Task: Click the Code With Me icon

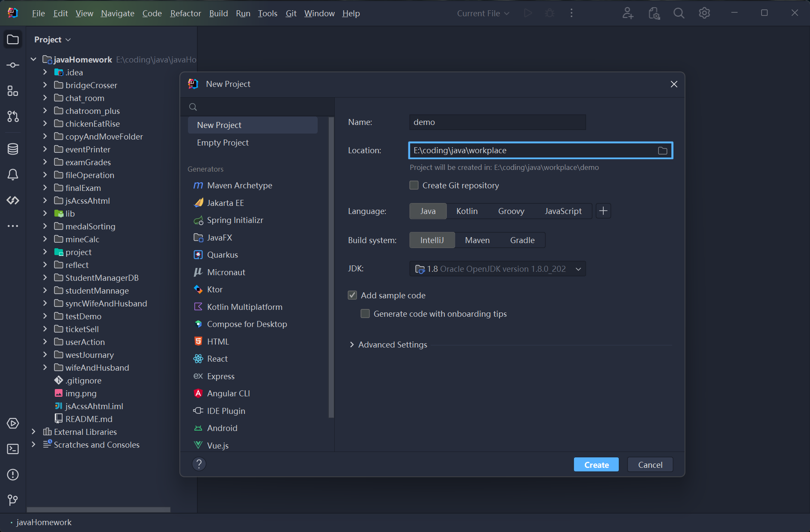Action: (x=628, y=13)
